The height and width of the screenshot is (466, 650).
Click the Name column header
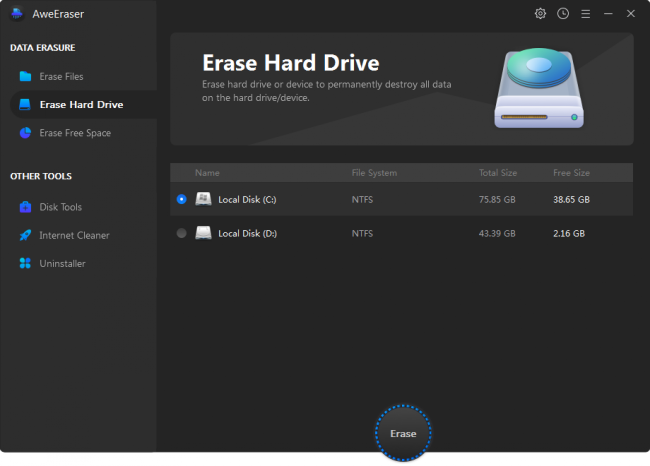207,173
